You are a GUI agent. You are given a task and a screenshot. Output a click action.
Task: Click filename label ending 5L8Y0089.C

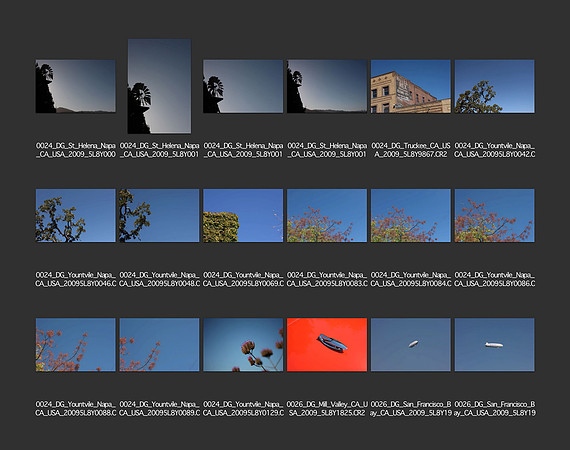159,409
